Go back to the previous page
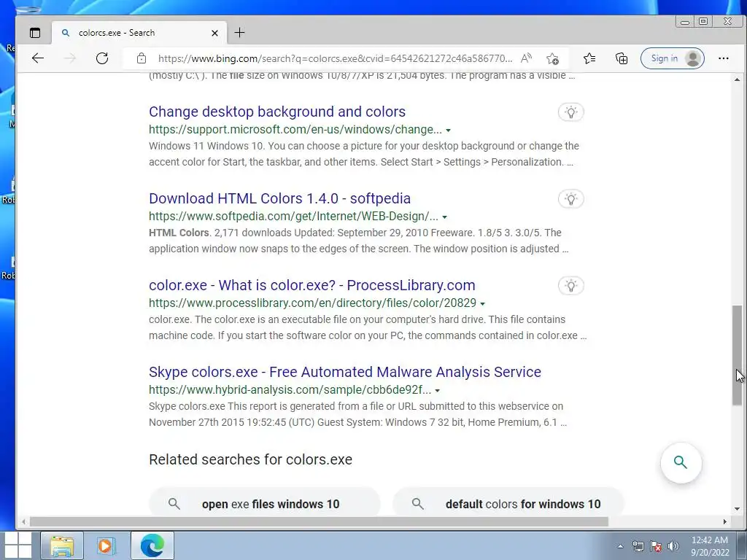Screen dimensions: 747x560 coord(38,58)
